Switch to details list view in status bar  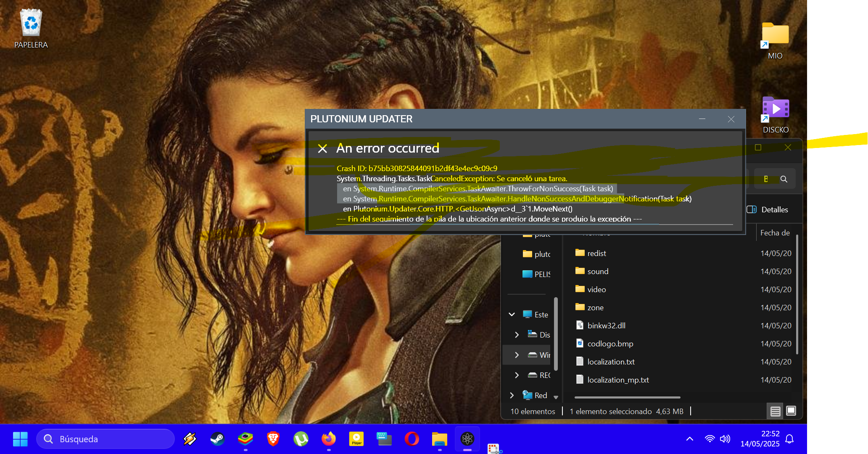pos(776,411)
